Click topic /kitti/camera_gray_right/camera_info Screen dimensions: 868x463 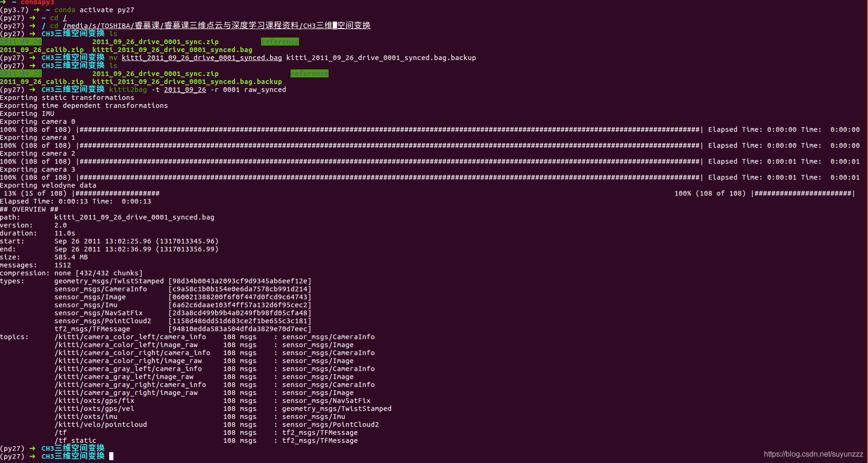coord(130,385)
